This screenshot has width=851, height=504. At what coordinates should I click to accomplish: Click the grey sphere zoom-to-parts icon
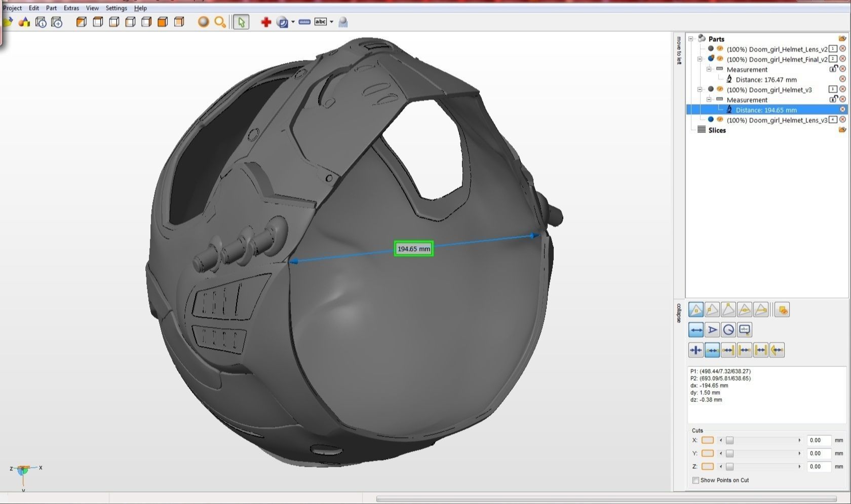pos(203,22)
